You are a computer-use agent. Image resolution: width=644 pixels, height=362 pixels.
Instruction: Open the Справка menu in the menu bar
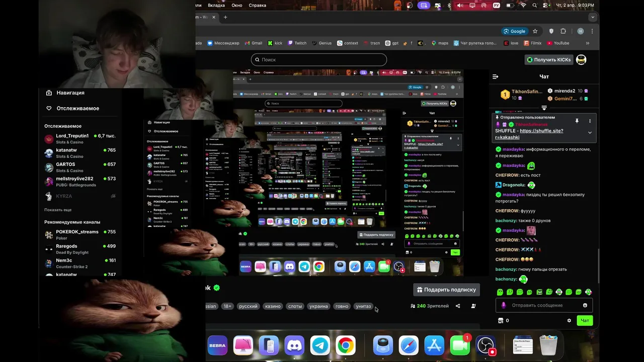pos(258,5)
